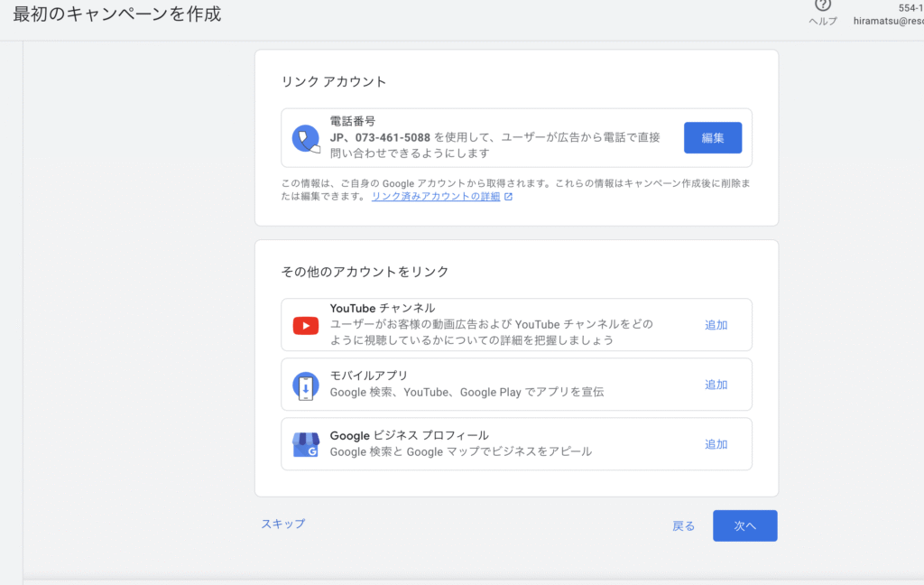This screenshot has width=924, height=585.
Task: Click the external link icon after リンク済みアカウントの詳細
Action: pos(509,197)
